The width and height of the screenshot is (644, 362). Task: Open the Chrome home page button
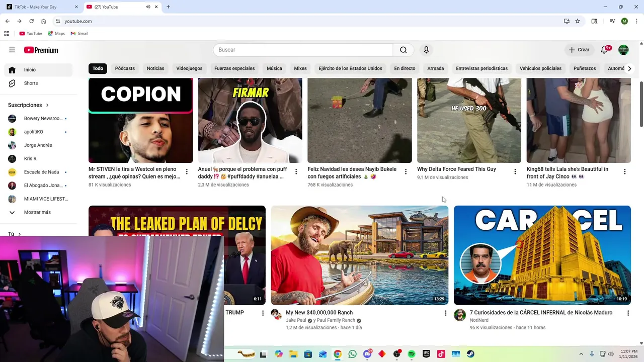[43, 21]
